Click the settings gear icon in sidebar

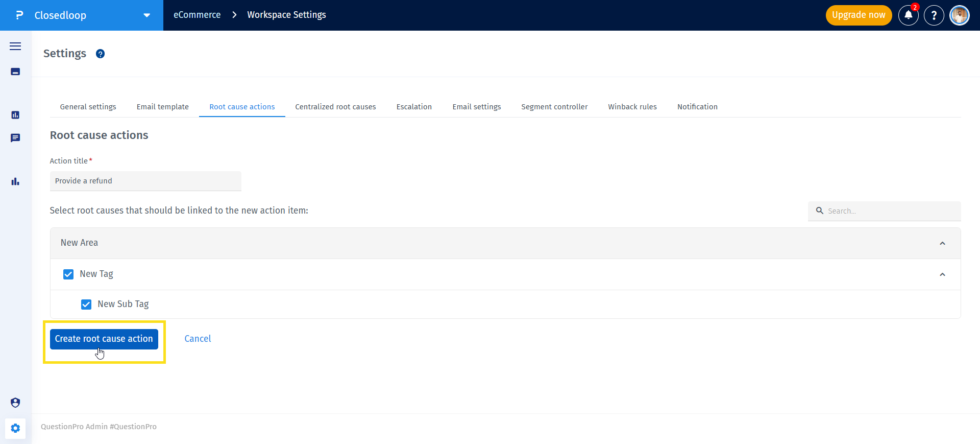pos(15,428)
